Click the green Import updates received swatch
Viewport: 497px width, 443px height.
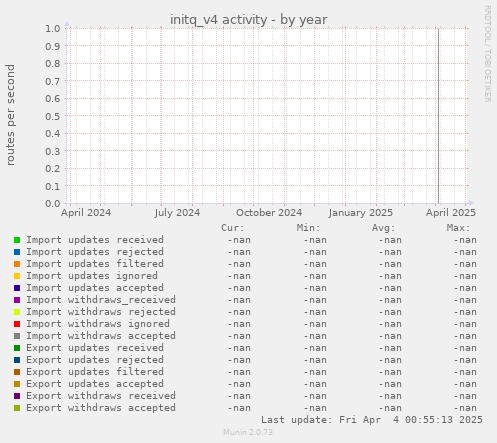coord(17,240)
